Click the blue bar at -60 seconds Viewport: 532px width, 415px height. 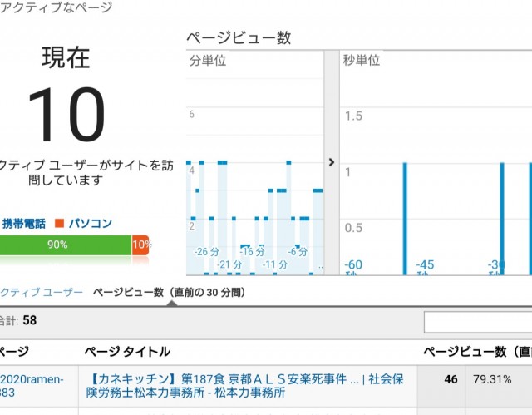(405, 216)
